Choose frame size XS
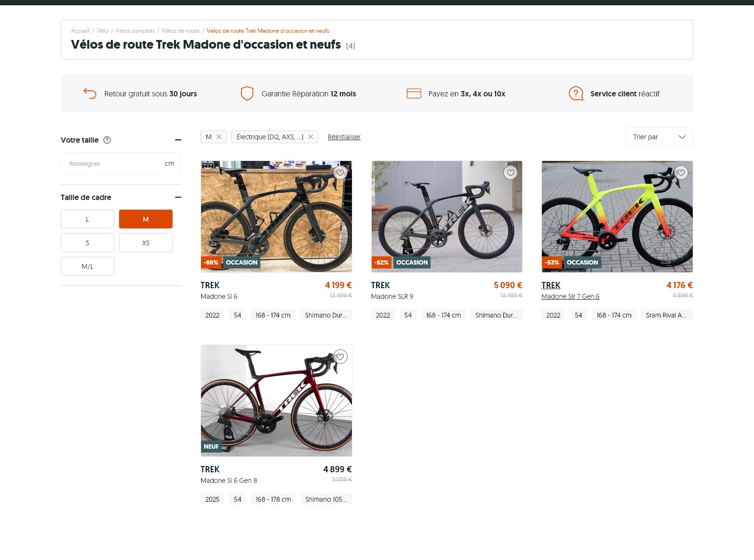The image size is (754, 560). point(146,243)
